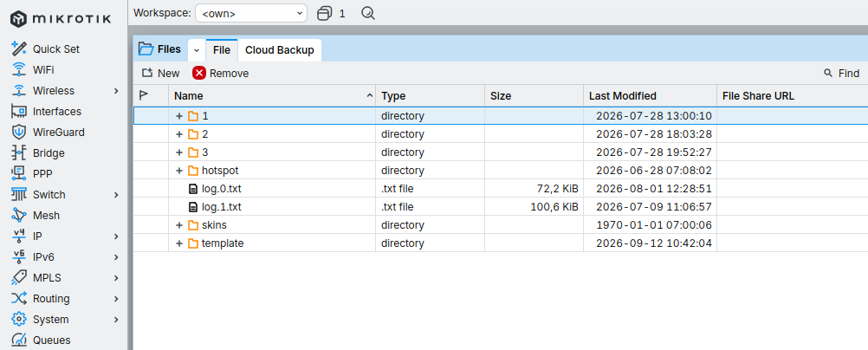Open the PPP icon
This screenshot has height=350, width=868.
(x=19, y=174)
